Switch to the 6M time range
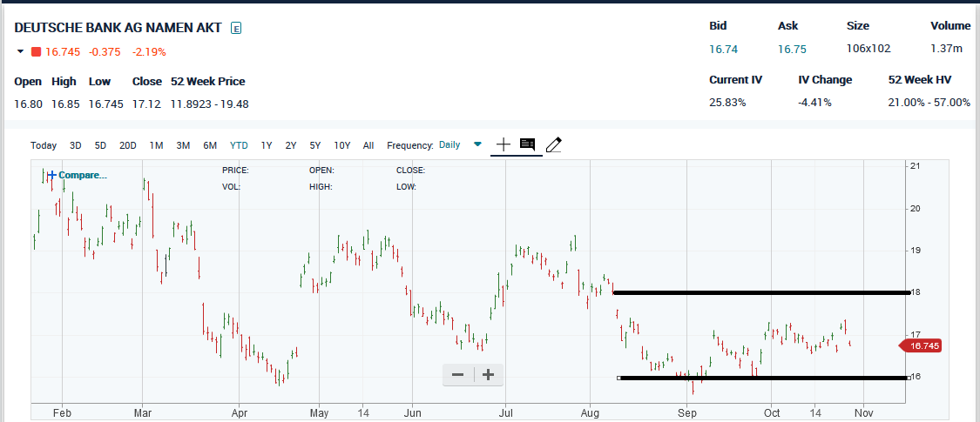Screen dimensions: 980x422 tap(210, 145)
